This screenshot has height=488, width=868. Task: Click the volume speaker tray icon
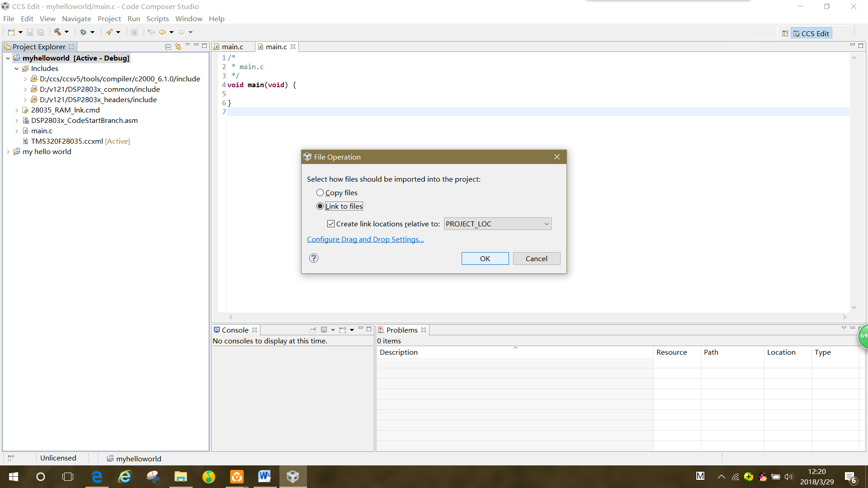click(x=789, y=477)
